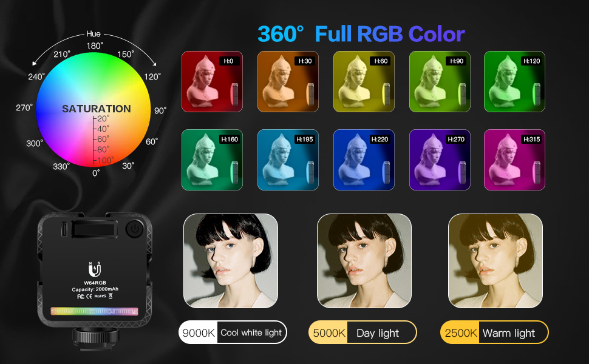The image size is (589, 364).
Task: Enable the 5000K Day light mode
Action: point(363,332)
